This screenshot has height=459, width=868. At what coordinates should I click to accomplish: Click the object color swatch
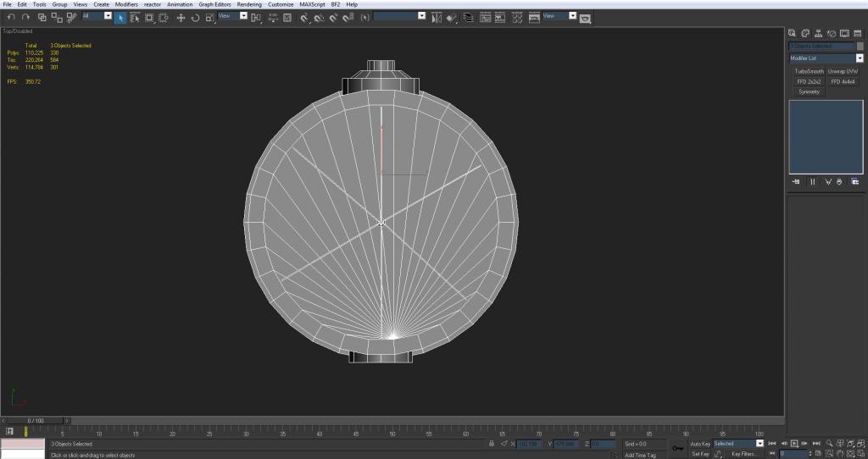(x=860, y=46)
